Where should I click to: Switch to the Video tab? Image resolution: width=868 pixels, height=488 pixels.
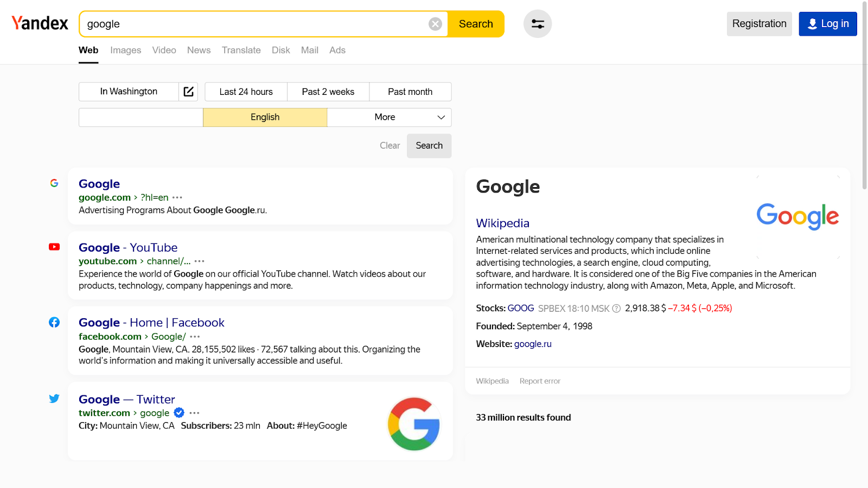click(x=164, y=50)
